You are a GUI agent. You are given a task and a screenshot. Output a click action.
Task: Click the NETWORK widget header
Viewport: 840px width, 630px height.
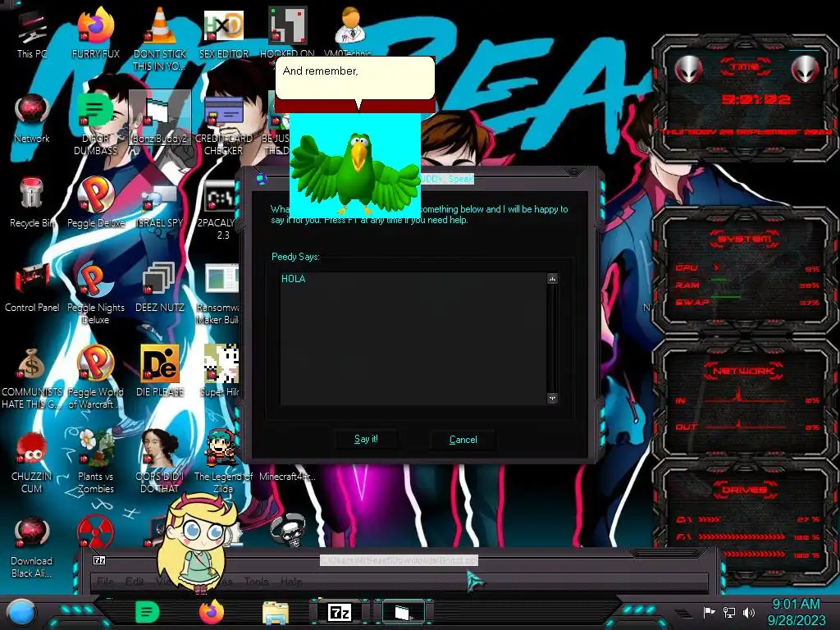[744, 371]
